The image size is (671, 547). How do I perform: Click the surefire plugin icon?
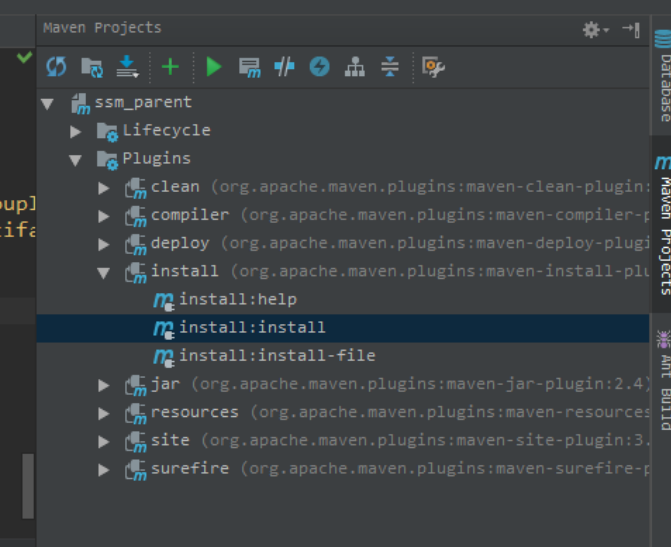click(136, 470)
